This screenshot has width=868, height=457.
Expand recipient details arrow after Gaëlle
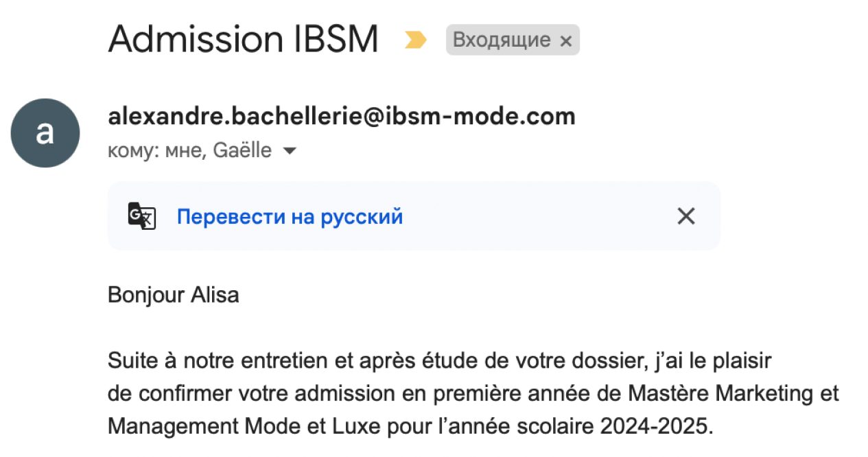(x=290, y=151)
